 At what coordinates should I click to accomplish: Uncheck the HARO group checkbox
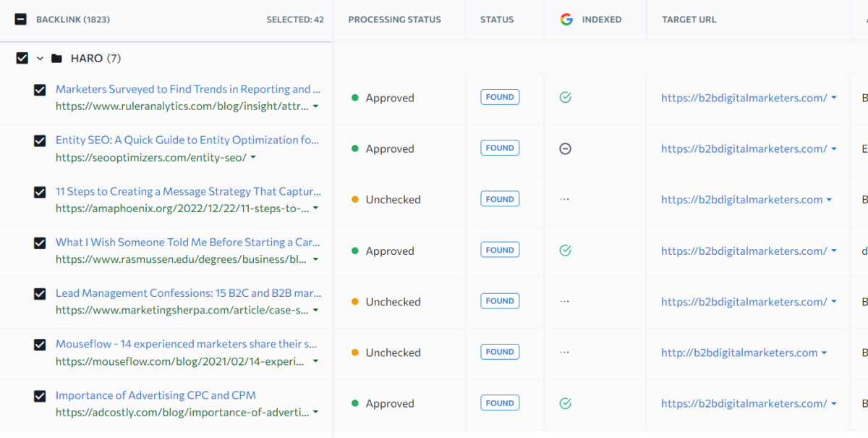[x=22, y=58]
